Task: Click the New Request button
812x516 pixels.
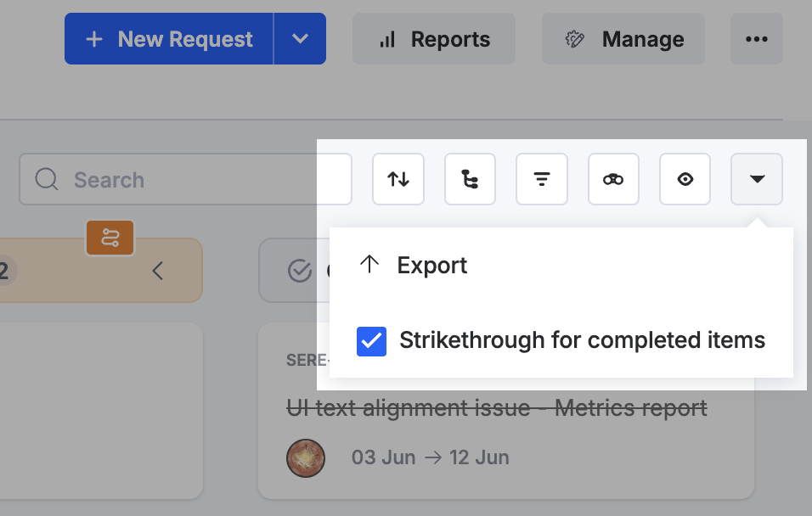Action: [x=169, y=39]
